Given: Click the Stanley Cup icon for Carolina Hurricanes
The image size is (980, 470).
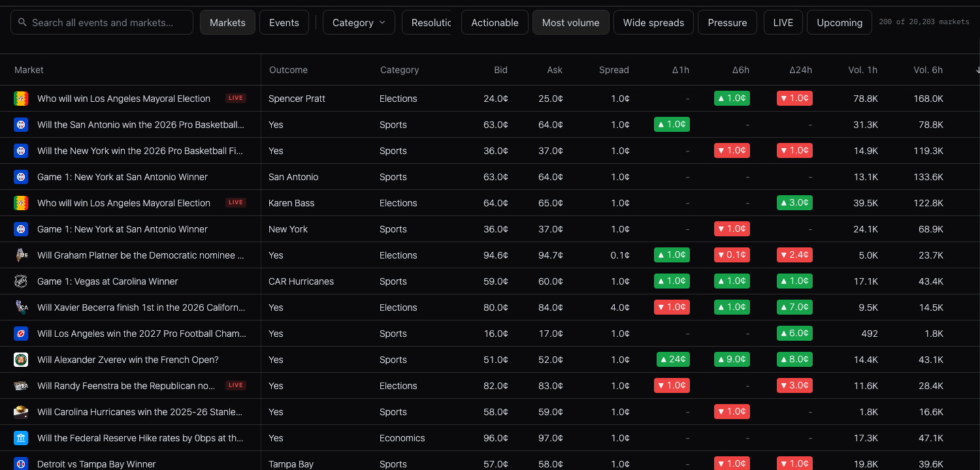Looking at the screenshot, I should (21, 412).
